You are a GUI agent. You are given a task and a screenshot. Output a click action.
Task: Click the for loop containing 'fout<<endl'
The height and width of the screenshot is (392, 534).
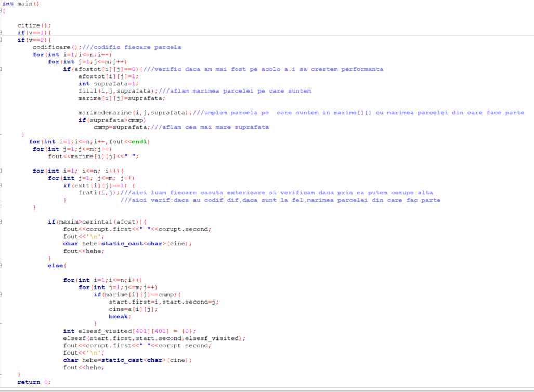point(89,142)
